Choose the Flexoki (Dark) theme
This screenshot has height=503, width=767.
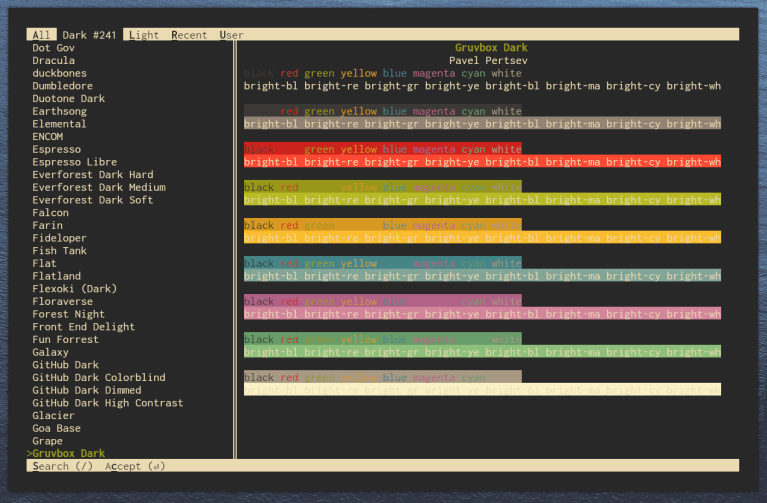coord(74,289)
